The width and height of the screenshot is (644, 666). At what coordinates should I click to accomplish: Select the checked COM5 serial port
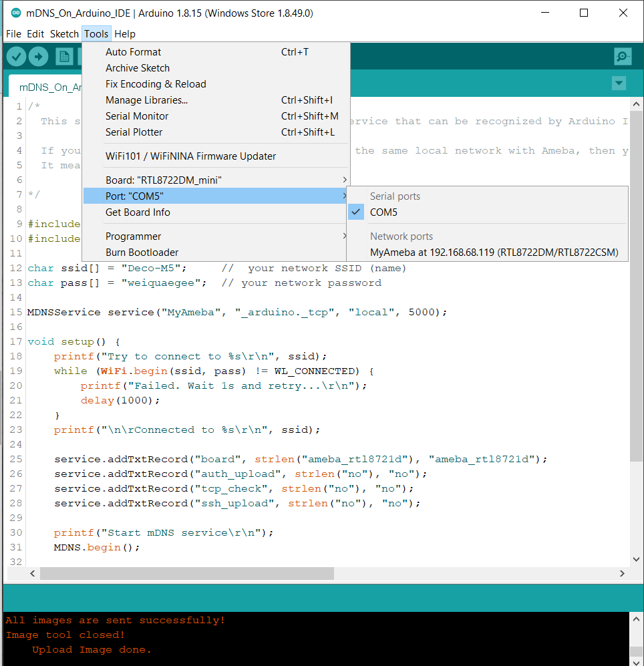click(383, 212)
